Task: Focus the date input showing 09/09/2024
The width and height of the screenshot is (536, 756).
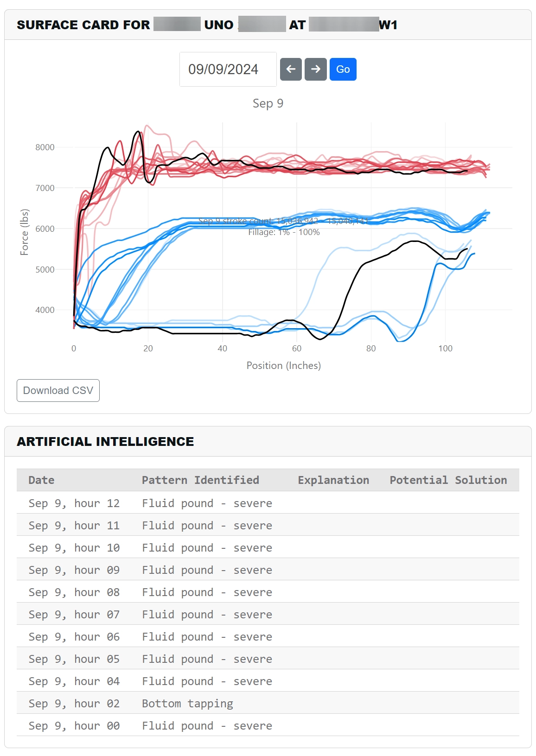Action: tap(228, 69)
